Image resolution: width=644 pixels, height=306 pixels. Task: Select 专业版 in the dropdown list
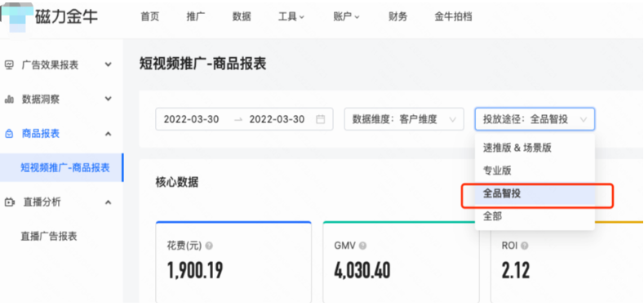pyautogui.click(x=535, y=171)
